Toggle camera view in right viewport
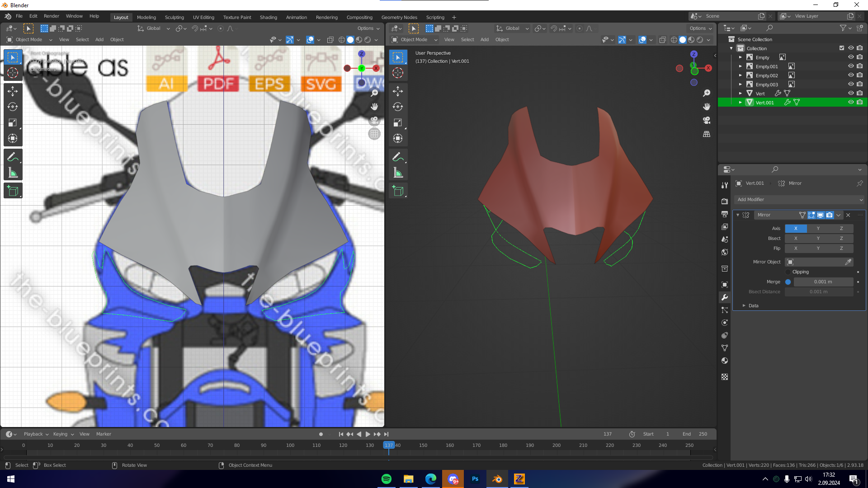This screenshot has height=488, width=868. [707, 121]
